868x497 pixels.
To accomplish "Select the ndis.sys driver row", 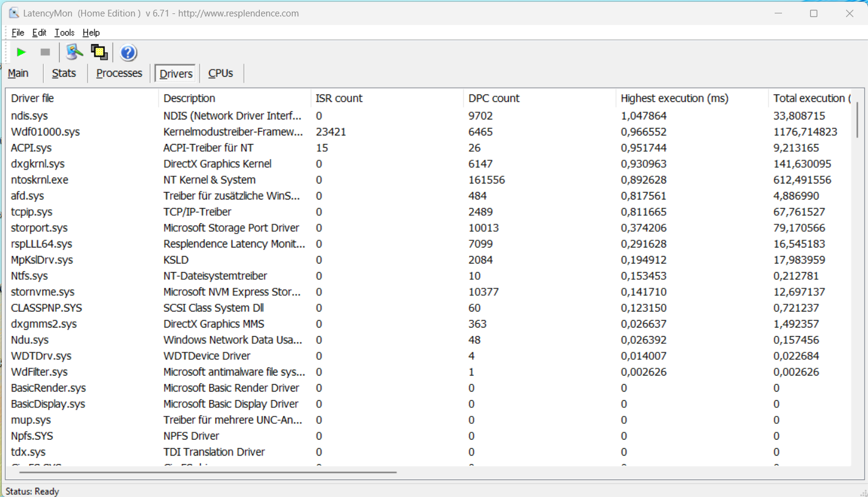I will 428,116.
